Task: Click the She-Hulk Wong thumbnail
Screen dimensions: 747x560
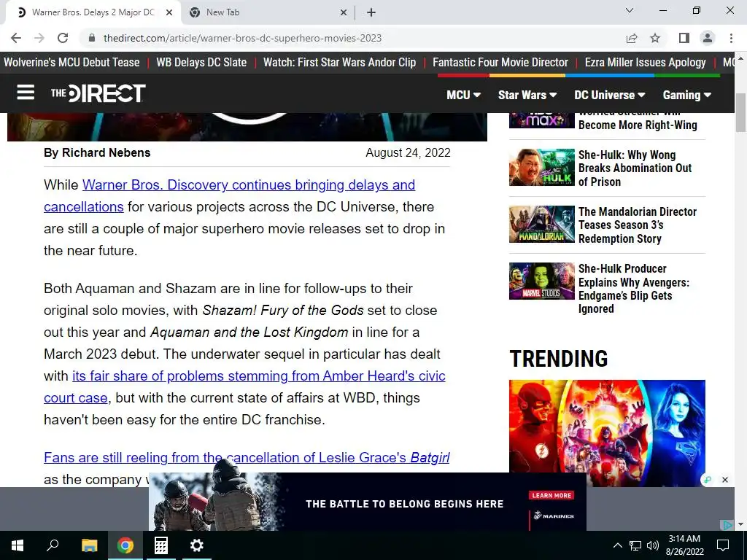Action: click(x=542, y=167)
